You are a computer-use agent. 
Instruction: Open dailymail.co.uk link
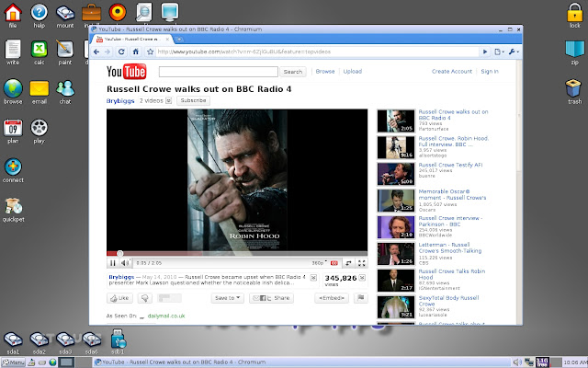coord(166,316)
